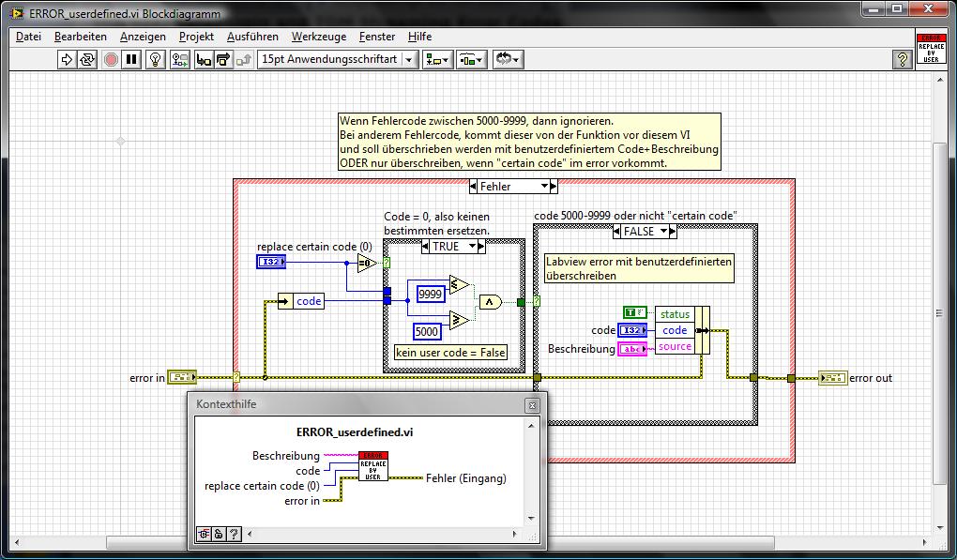Click the 9999 numeric constant
This screenshot has width=957, height=560.
click(x=431, y=294)
